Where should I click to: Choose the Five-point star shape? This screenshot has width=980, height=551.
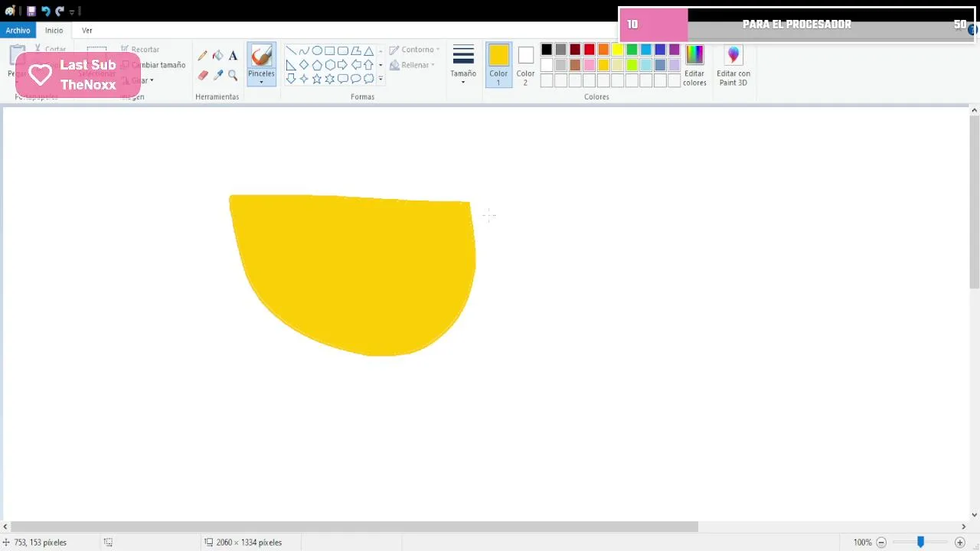(317, 78)
